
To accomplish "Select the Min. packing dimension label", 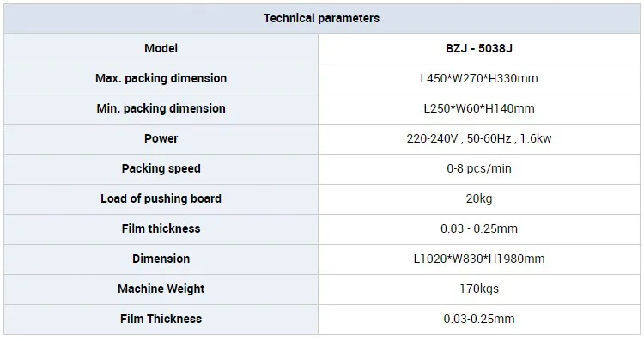I will point(161,108).
